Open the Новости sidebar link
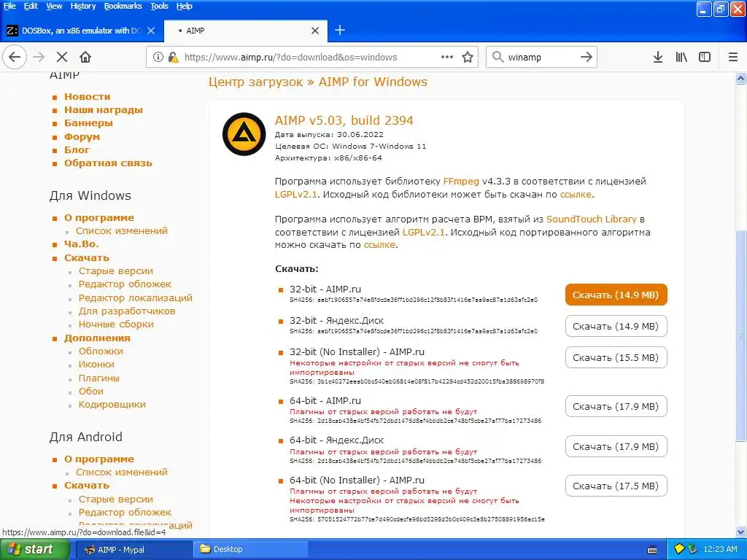The height and width of the screenshot is (560, 747). tap(88, 97)
